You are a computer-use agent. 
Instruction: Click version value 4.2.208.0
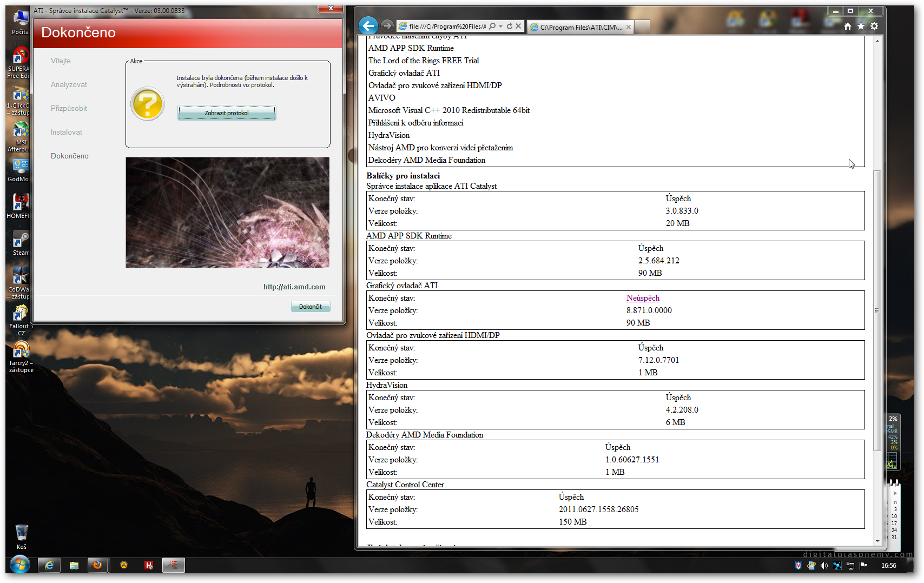[682, 410]
